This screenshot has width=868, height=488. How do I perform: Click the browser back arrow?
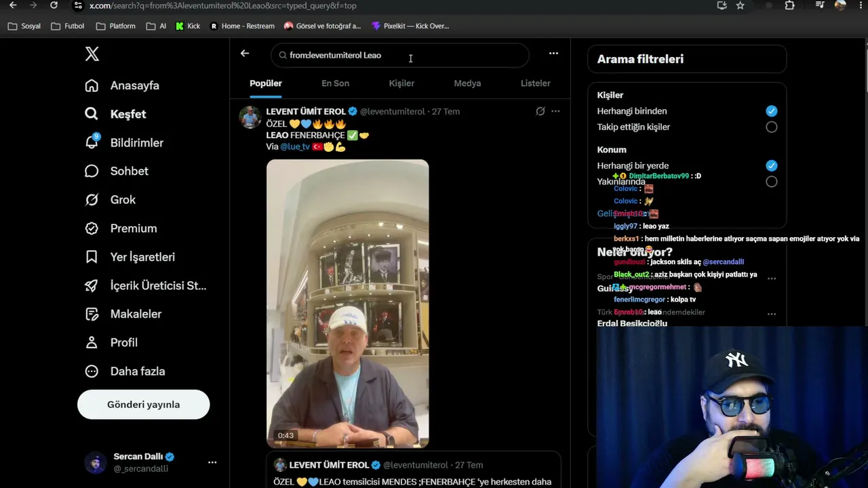(13, 5)
